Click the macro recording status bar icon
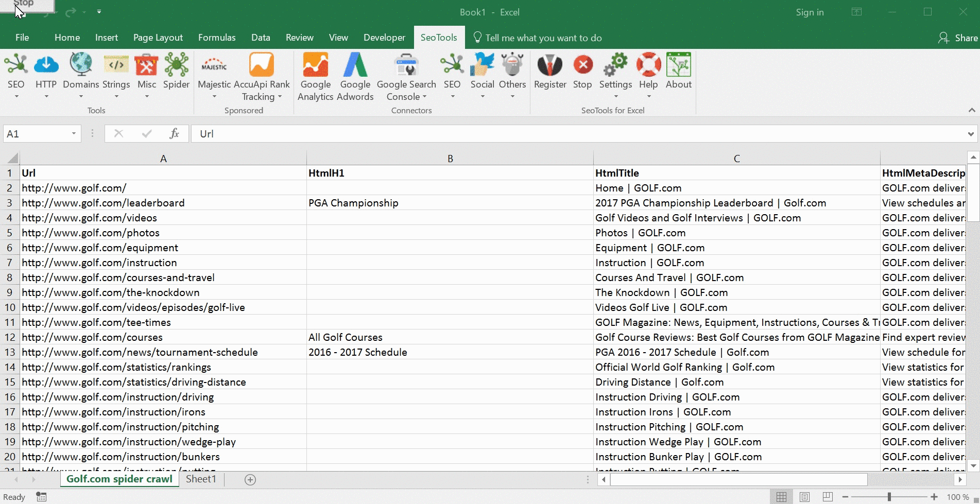Screen dimensions: 980x504 (x=41, y=497)
